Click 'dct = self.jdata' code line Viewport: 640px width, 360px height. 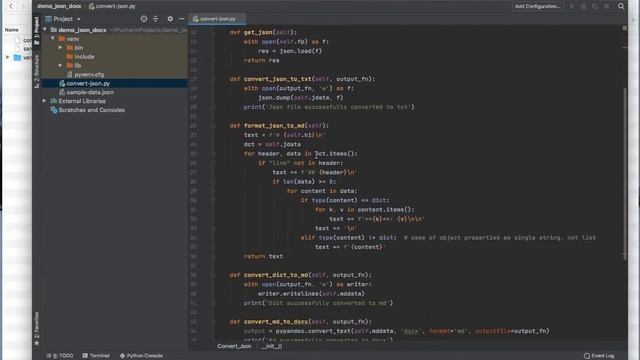[x=272, y=144]
